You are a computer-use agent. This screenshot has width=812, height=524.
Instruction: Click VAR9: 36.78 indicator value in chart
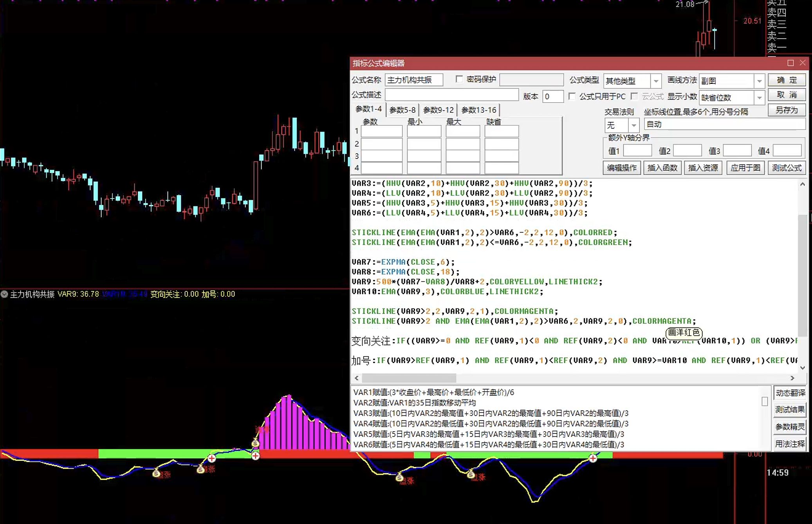point(78,294)
